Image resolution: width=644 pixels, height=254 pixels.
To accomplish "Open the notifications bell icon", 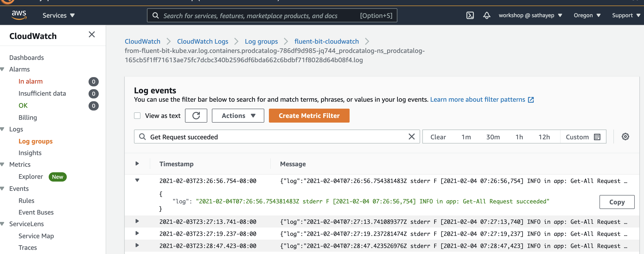I will click(487, 16).
